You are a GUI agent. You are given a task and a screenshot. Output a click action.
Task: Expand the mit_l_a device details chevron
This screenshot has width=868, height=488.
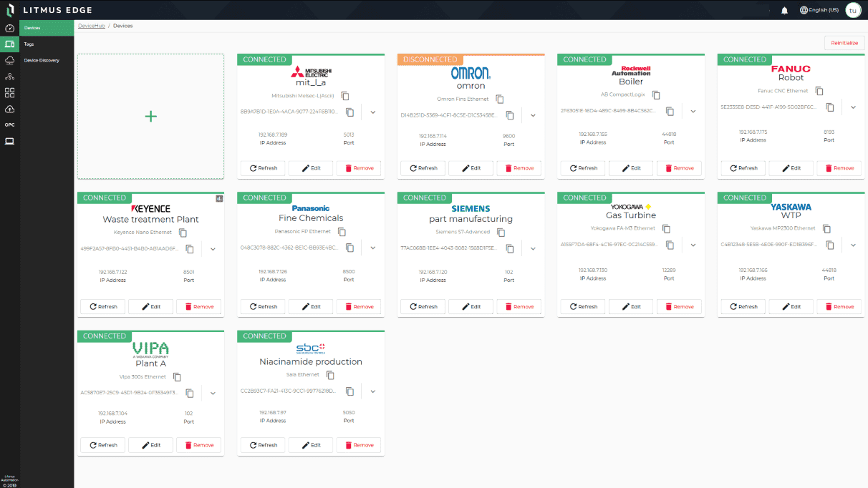coord(373,112)
